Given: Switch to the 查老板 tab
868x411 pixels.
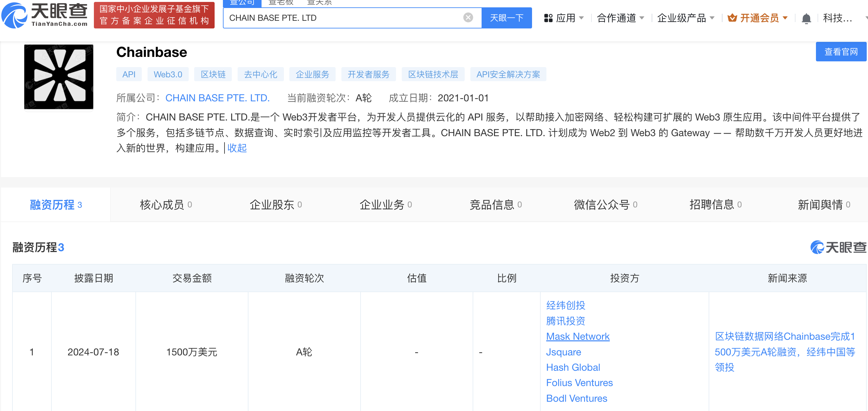Looking at the screenshot, I should (x=281, y=3).
